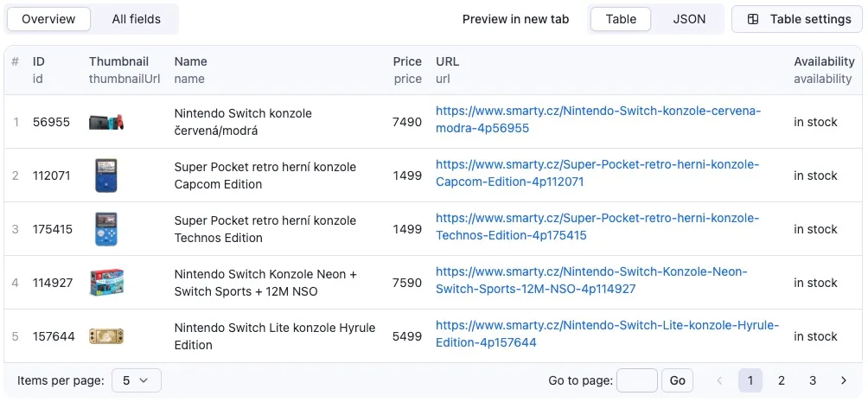Open the URL ending in Hyrule-Edition-4p157644
The height and width of the screenshot is (402, 868).
[607, 335]
